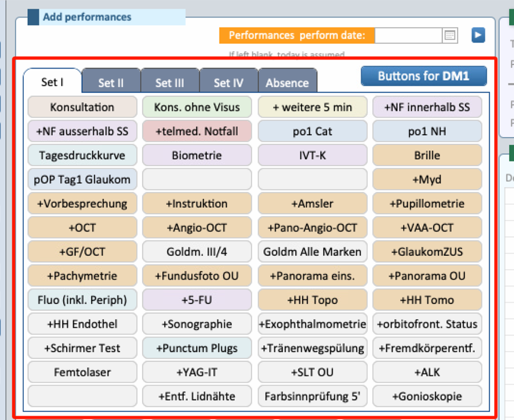Add the Konsultation performance
The image size is (514, 420).
[82, 107]
